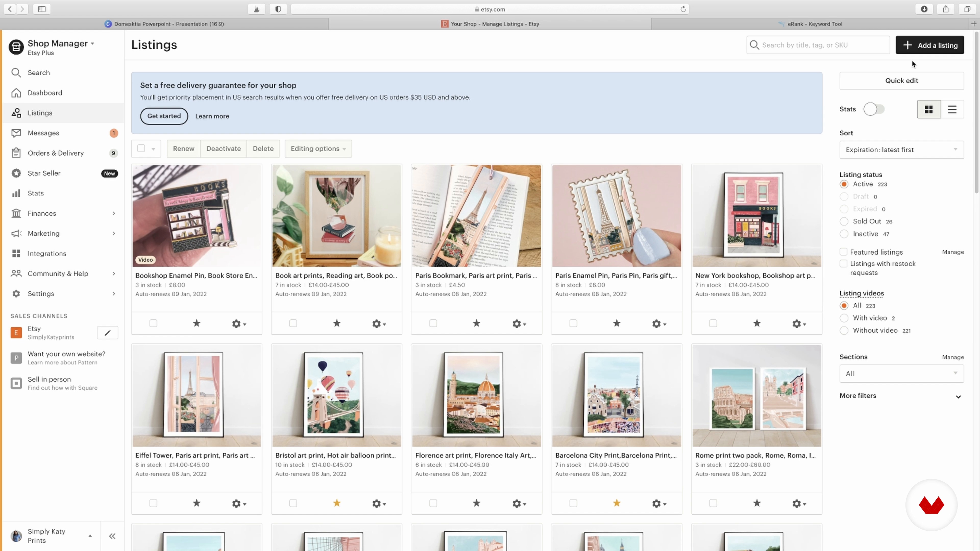Image resolution: width=980 pixels, height=551 pixels.
Task: Open the Sections All dropdown
Action: pos(901,373)
